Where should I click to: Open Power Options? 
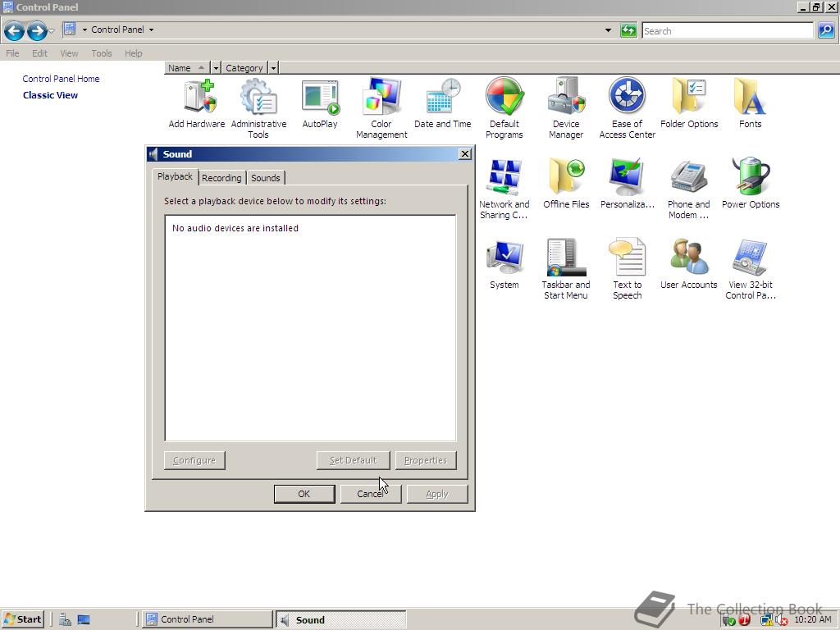click(x=750, y=184)
